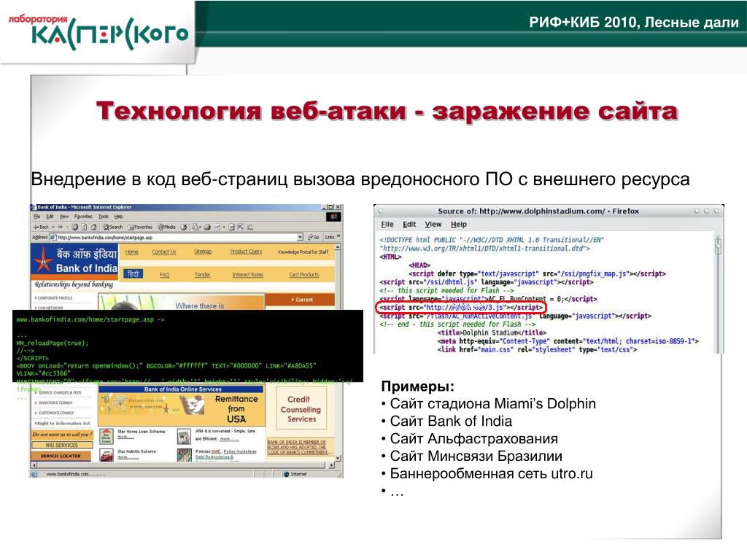
Task: Expand Customer's Corner sidebar item
Action: click(x=54, y=413)
